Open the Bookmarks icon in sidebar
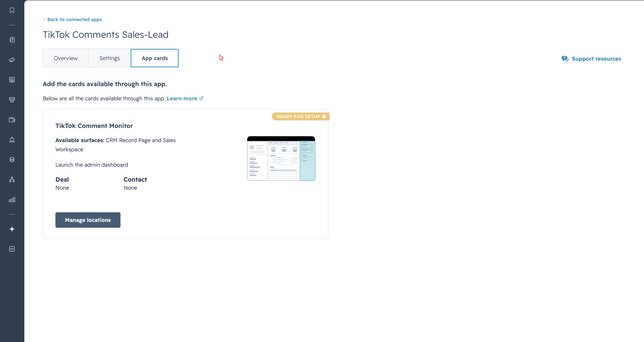Viewport: 644px width, 342px height. pos(12,10)
